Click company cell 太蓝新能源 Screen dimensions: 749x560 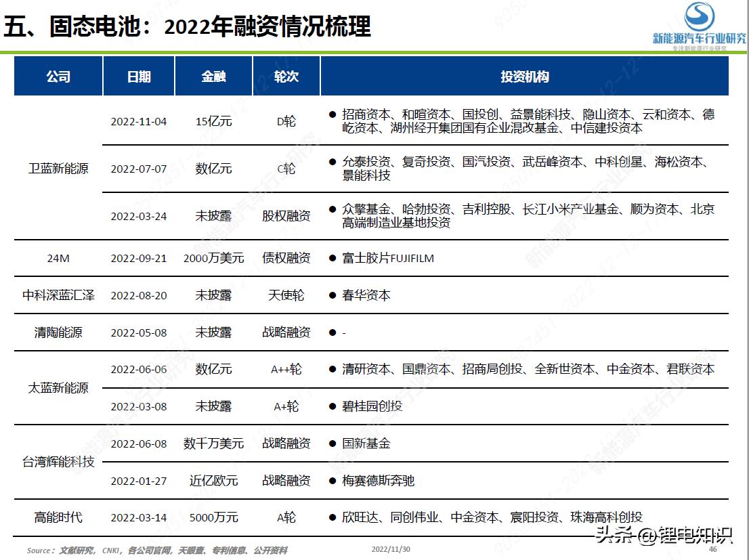click(58, 388)
